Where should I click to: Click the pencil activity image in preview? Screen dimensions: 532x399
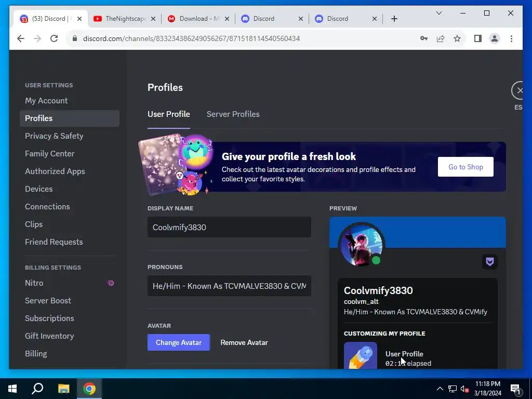361,355
